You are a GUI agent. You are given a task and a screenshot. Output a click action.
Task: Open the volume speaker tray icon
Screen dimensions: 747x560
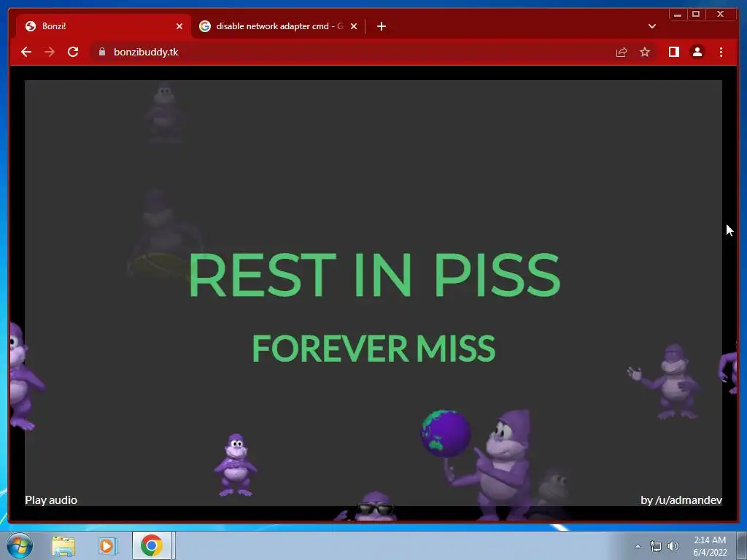pyautogui.click(x=673, y=546)
